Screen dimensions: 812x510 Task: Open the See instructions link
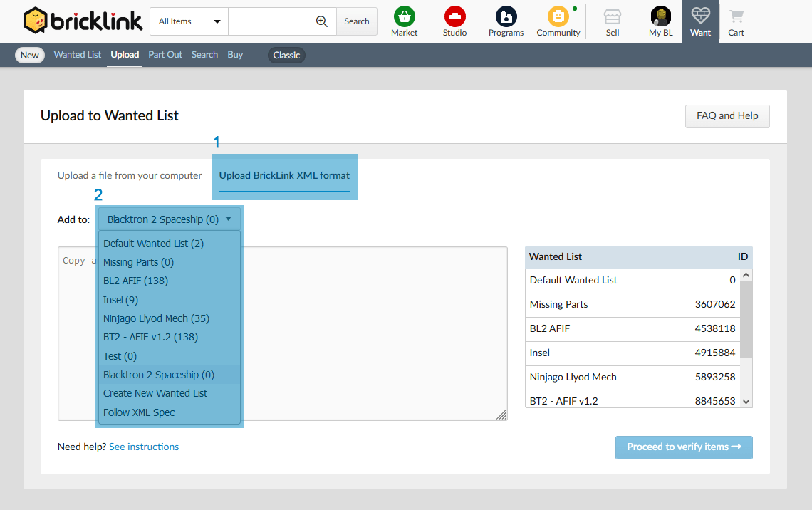coord(144,447)
